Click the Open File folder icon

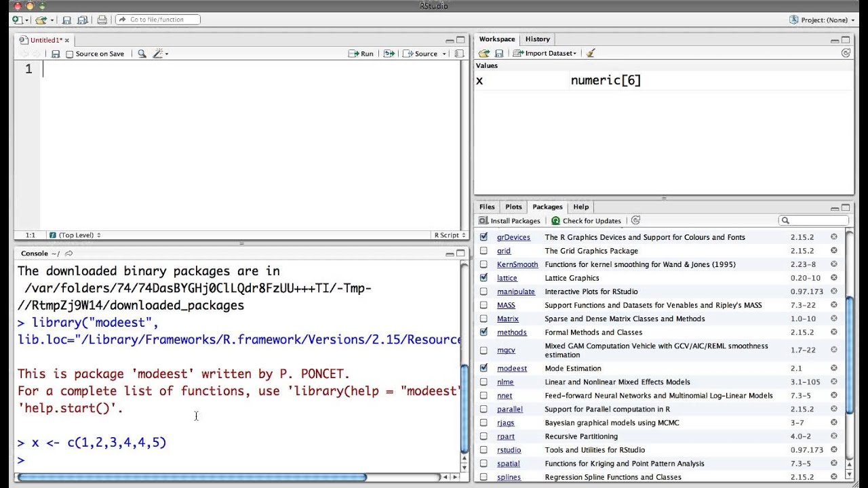(40, 20)
